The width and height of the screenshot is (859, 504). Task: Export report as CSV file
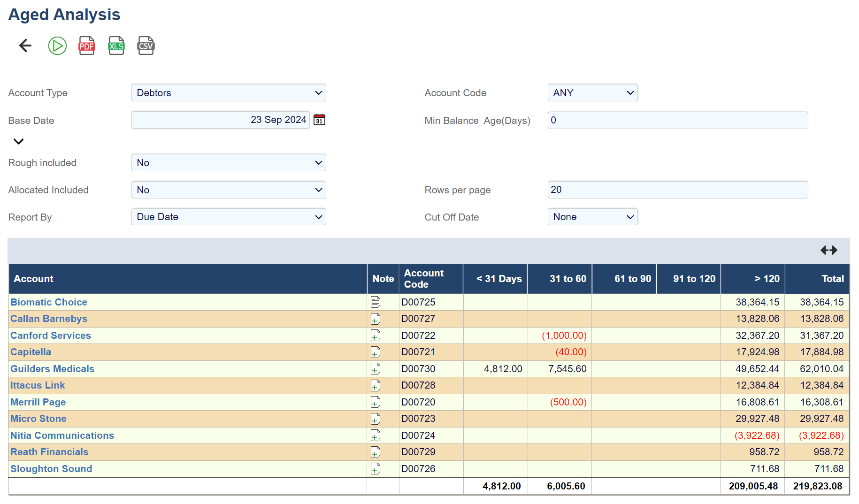point(146,46)
